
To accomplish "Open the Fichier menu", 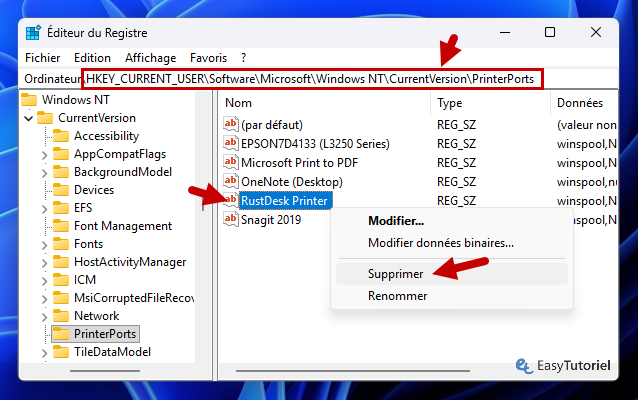I will [x=42, y=58].
